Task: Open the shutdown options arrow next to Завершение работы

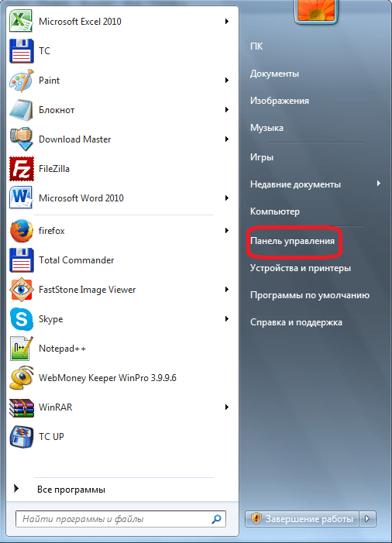Action: click(x=367, y=519)
